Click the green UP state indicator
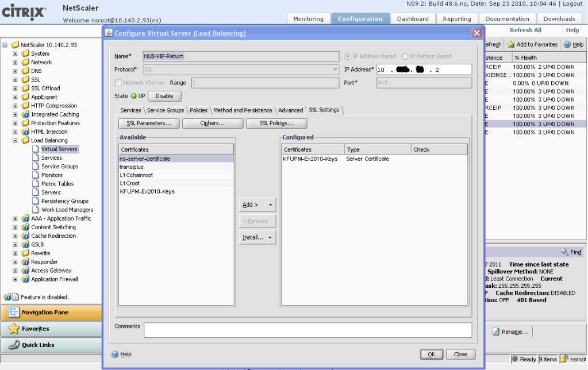Image resolution: width=588 pixels, height=370 pixels. point(133,96)
